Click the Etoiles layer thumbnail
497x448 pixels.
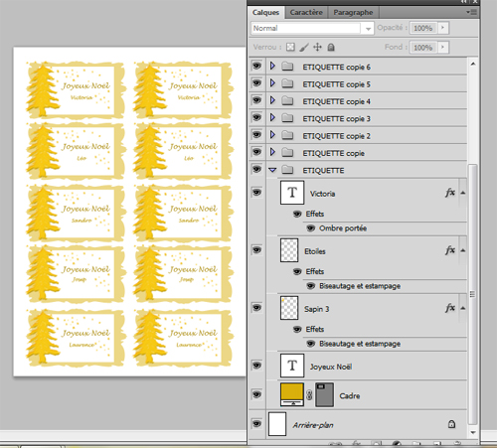tap(289, 250)
